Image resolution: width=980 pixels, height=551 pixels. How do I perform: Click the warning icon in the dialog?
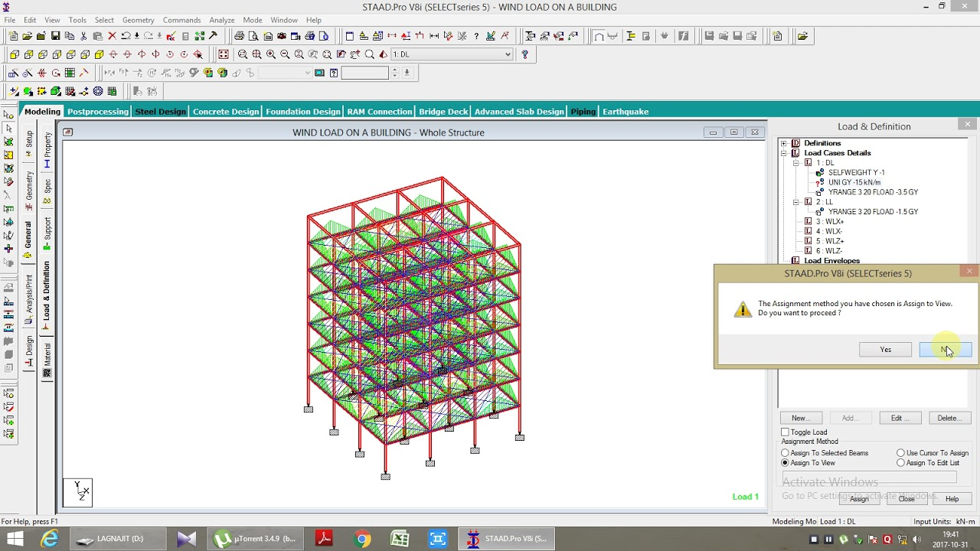[743, 308]
